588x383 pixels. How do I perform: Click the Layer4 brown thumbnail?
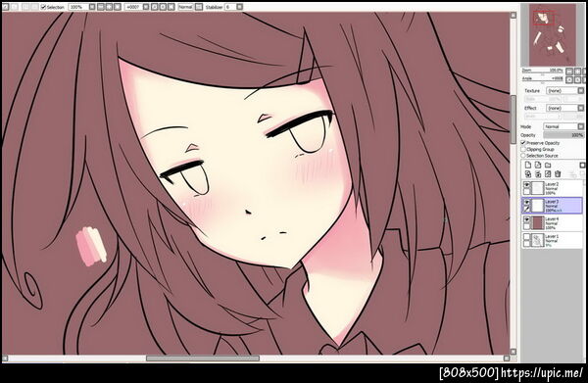click(538, 222)
